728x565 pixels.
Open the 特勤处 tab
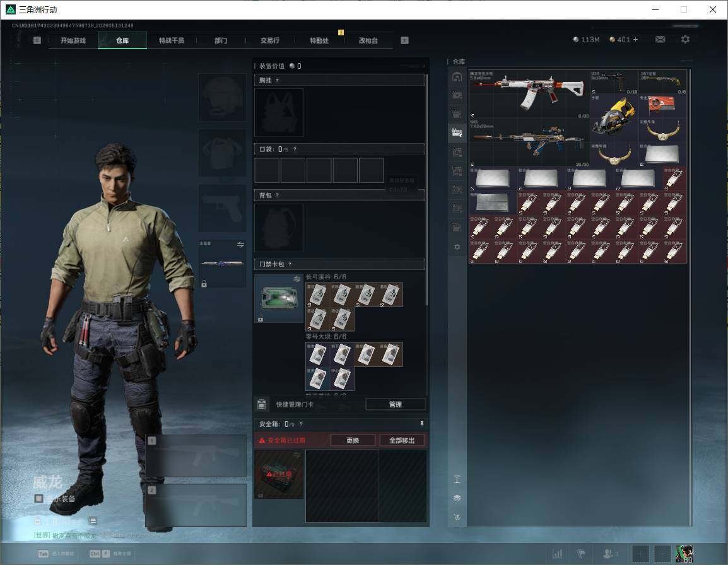point(319,40)
